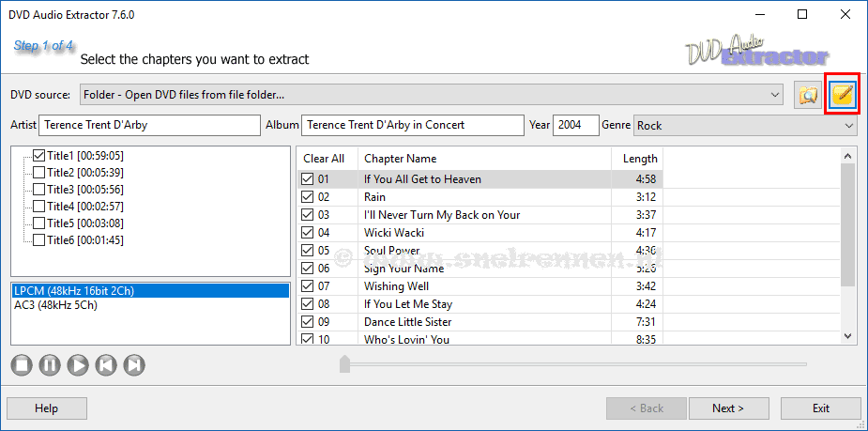Viewport: 868px width, 431px height.
Task: Open the Genre dropdown
Action: tap(745, 126)
